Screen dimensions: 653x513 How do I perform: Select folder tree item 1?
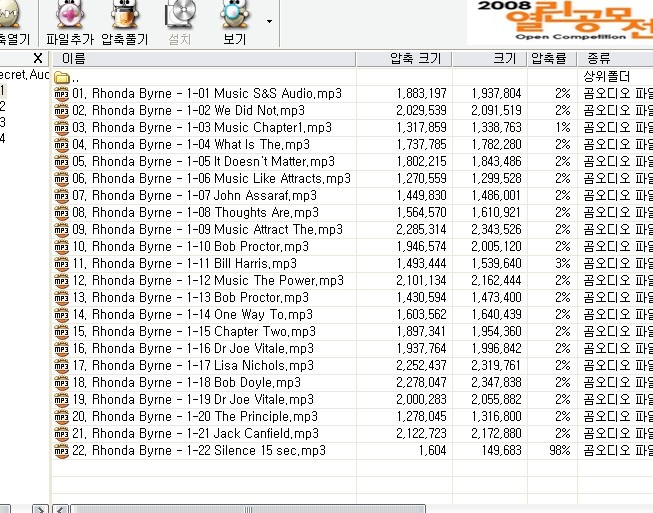3,90
